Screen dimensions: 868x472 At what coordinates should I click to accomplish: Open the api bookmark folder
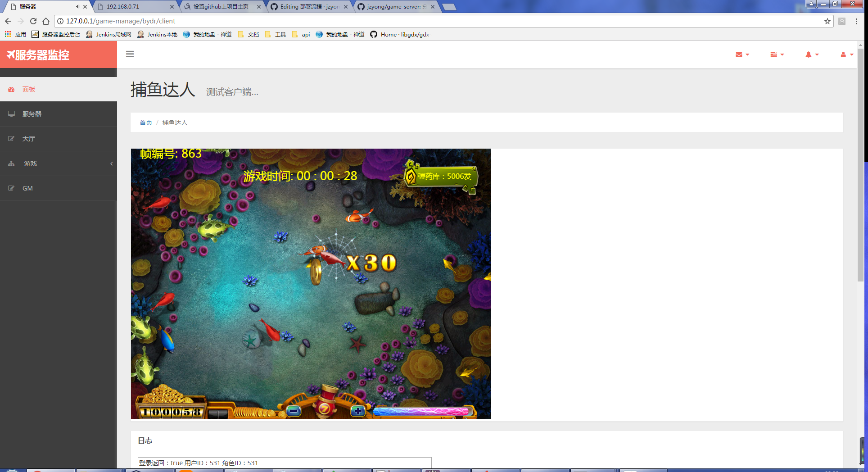pos(301,34)
